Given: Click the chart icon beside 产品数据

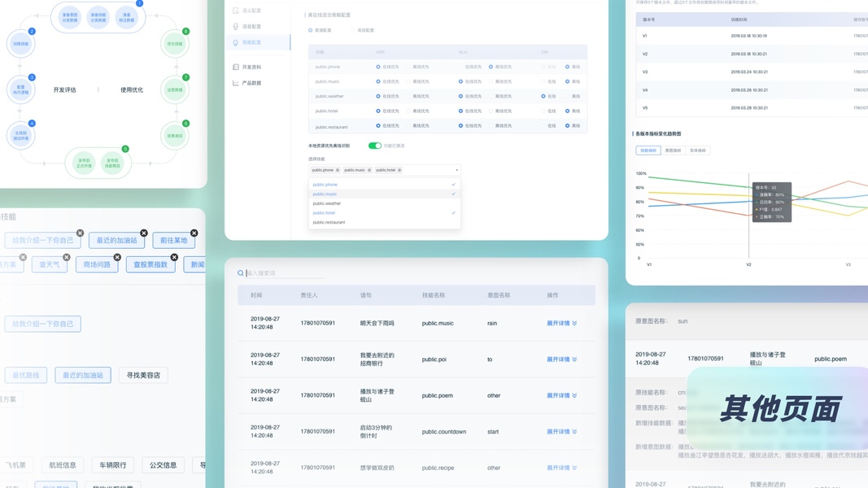Looking at the screenshot, I should tap(236, 83).
